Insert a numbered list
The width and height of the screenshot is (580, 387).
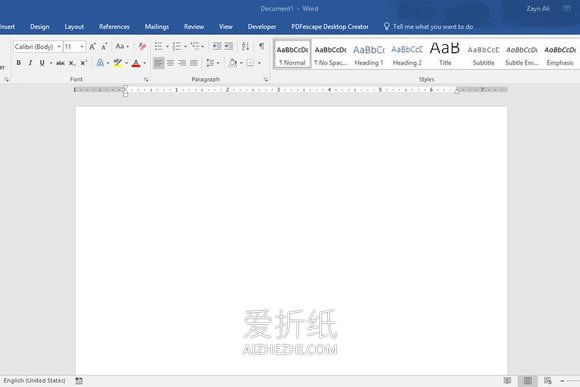point(176,46)
